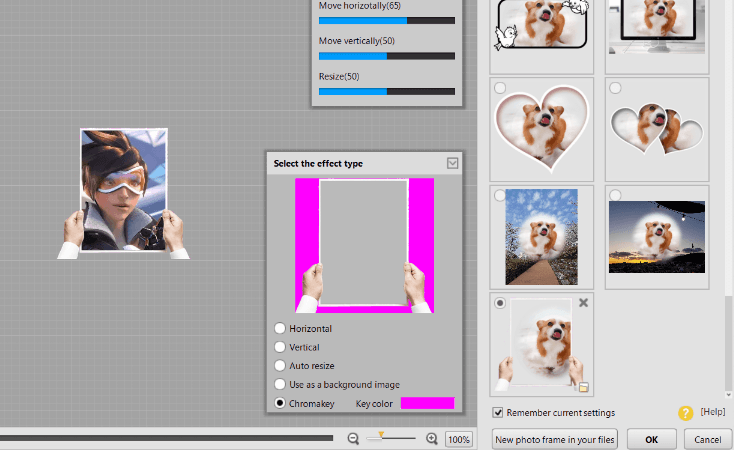Click New photo frame in your files

[x=555, y=440]
